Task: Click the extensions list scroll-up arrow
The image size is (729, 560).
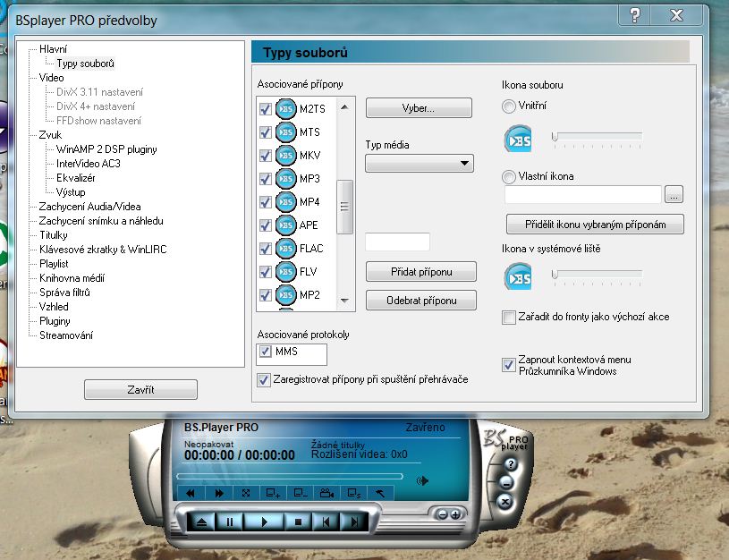Action: tap(344, 107)
